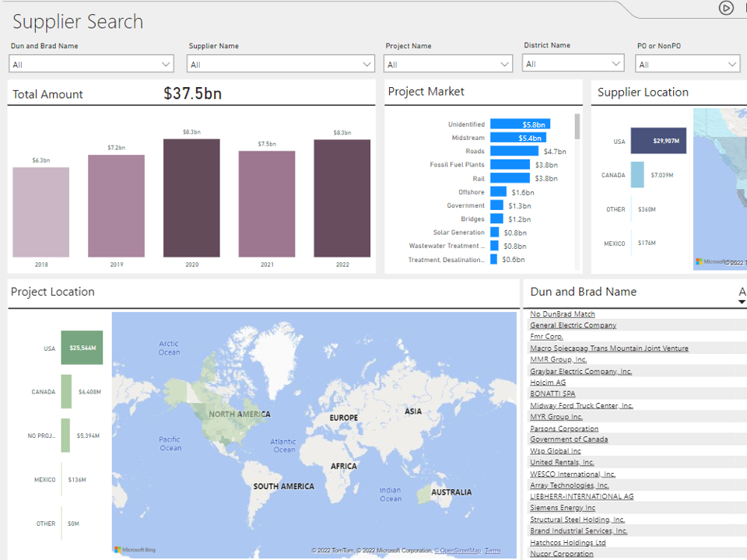Select the green USA bar in Project Location
This screenshot has width=747, height=560.
pyautogui.click(x=82, y=348)
